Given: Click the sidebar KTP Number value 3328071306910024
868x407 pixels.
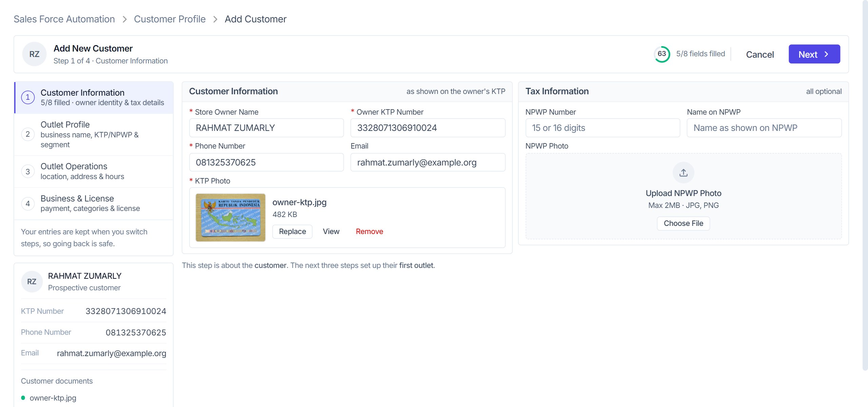Looking at the screenshot, I should (126, 311).
